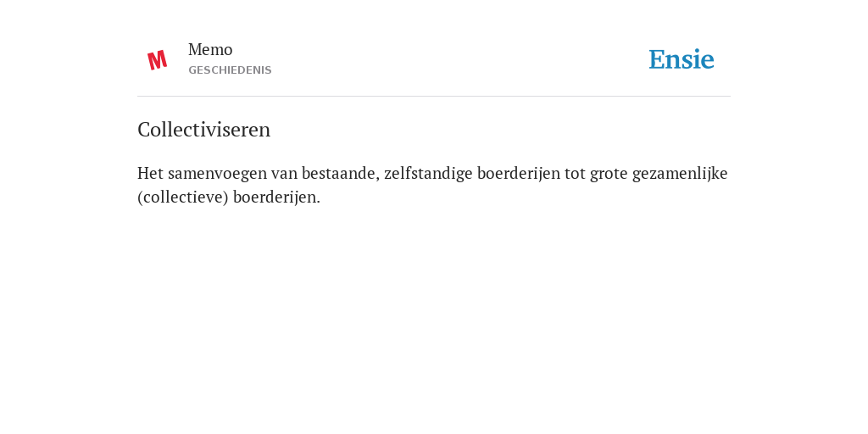Viewport: 868px width, 434px height.
Task: Click final word 'boerderijen.' ending the definition
Action: 277,198
